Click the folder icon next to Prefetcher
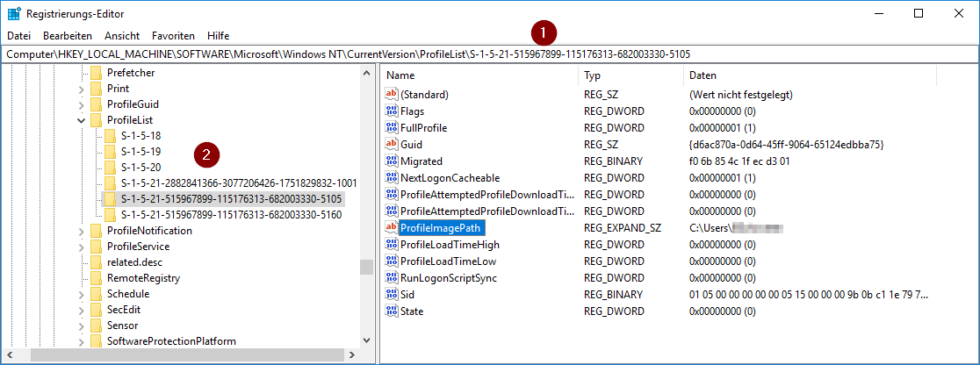 point(96,73)
